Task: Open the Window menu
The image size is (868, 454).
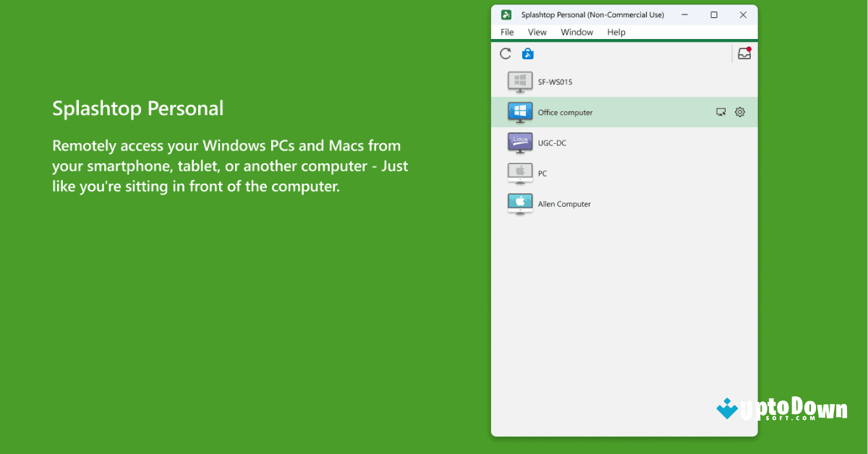Action: [576, 32]
